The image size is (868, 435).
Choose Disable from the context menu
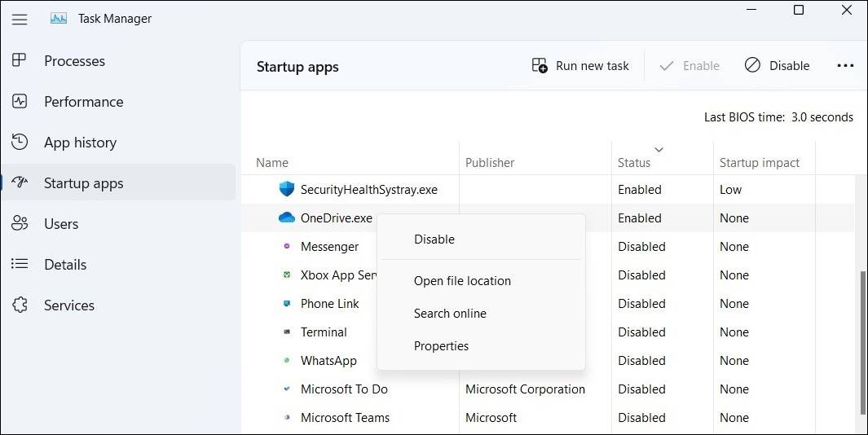point(434,239)
